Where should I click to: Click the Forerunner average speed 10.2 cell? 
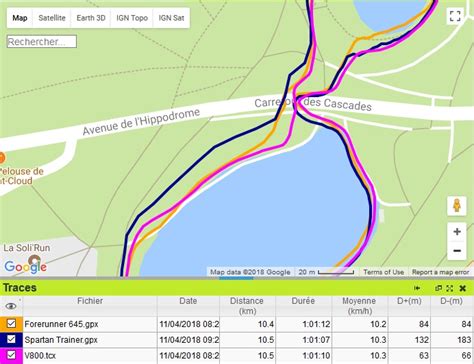point(359,324)
